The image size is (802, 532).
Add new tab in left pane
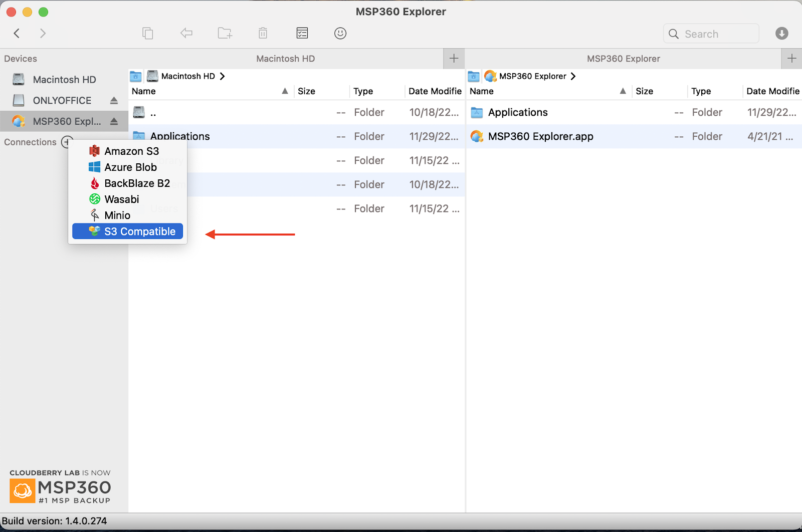[x=454, y=59]
